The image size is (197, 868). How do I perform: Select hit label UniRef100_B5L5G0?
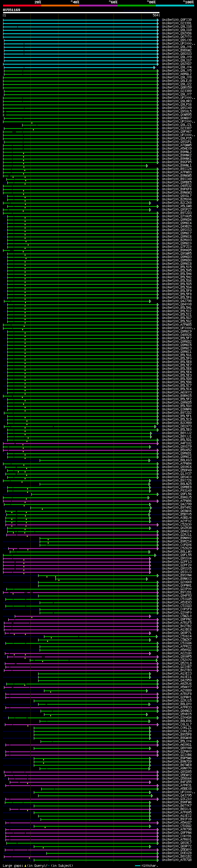coord(177,406)
